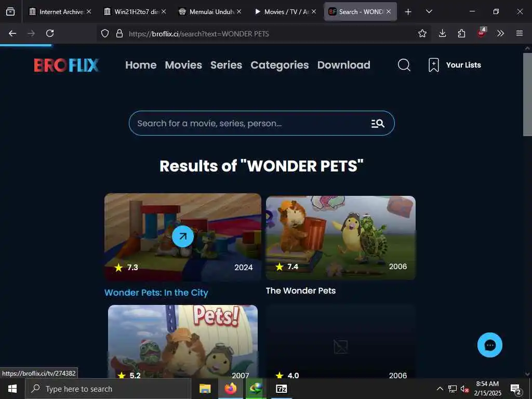This screenshot has height=399, width=532.
Task: Click the page vertical scrollbar thumb
Action: (x=527, y=95)
